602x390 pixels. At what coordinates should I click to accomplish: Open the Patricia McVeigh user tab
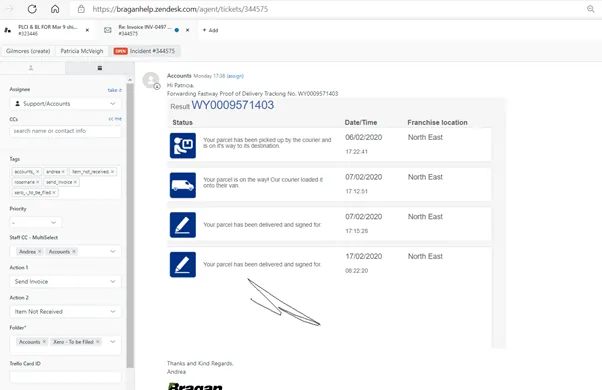82,51
